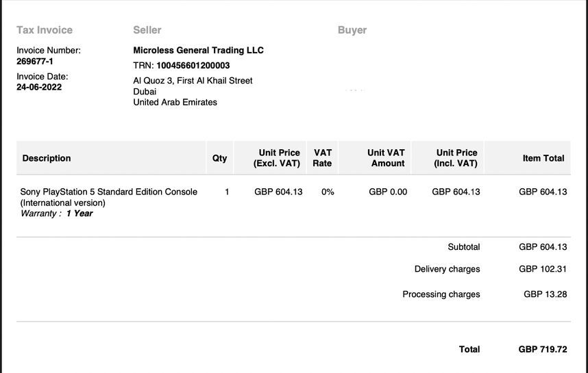Select invoice number 269677-1
The width and height of the screenshot is (588, 373).
pyautogui.click(x=35, y=61)
